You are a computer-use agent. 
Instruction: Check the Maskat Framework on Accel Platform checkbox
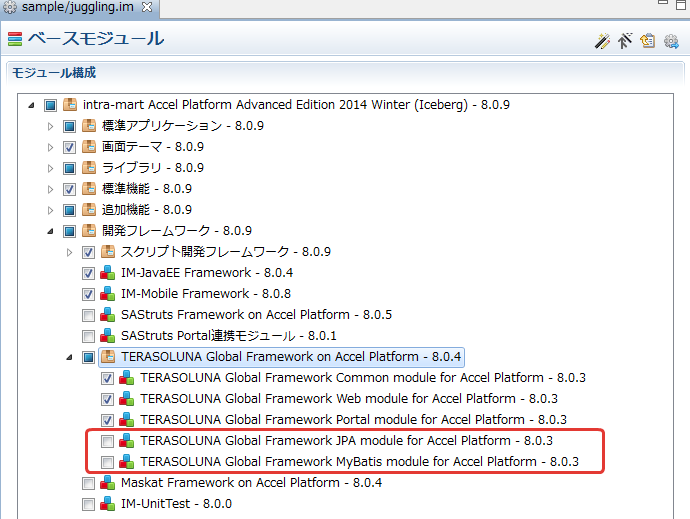(88, 483)
